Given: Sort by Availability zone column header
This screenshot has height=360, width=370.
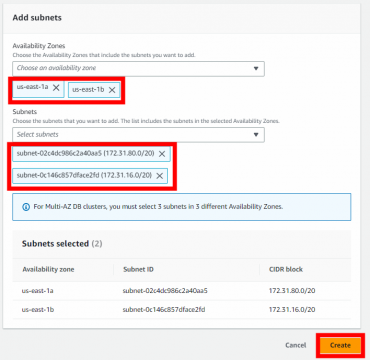Looking at the screenshot, I should 48,269.
